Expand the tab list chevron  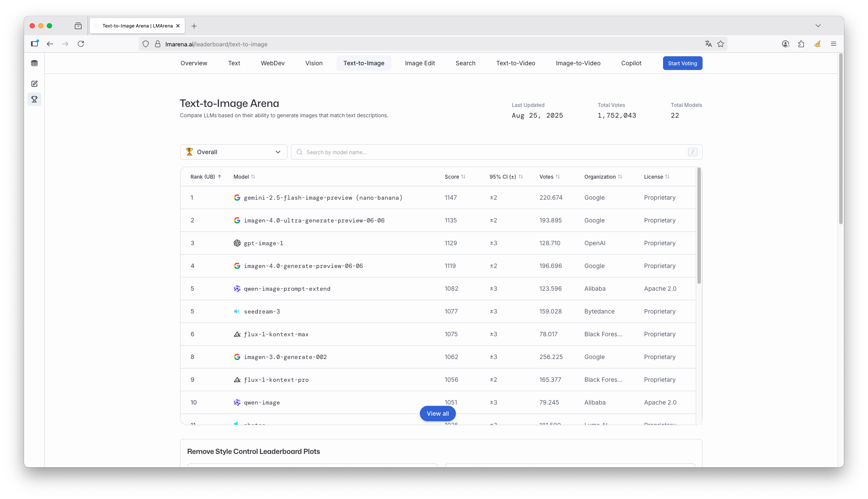[x=818, y=26]
